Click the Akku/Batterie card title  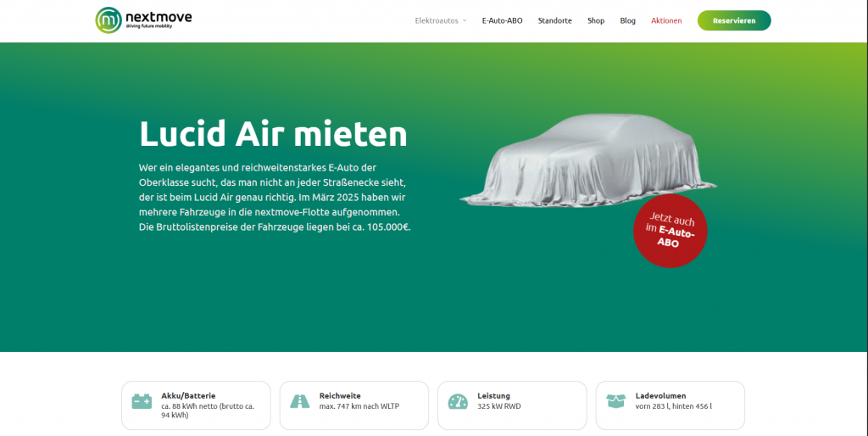coord(188,395)
